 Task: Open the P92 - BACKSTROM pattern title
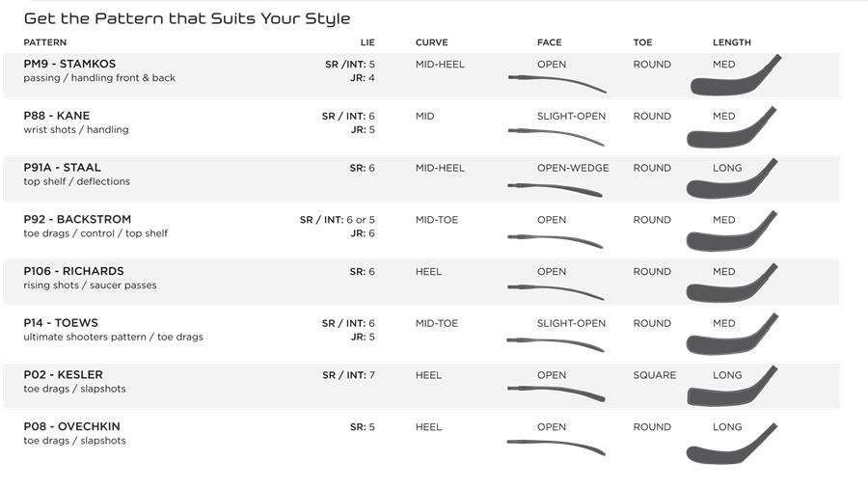77,219
